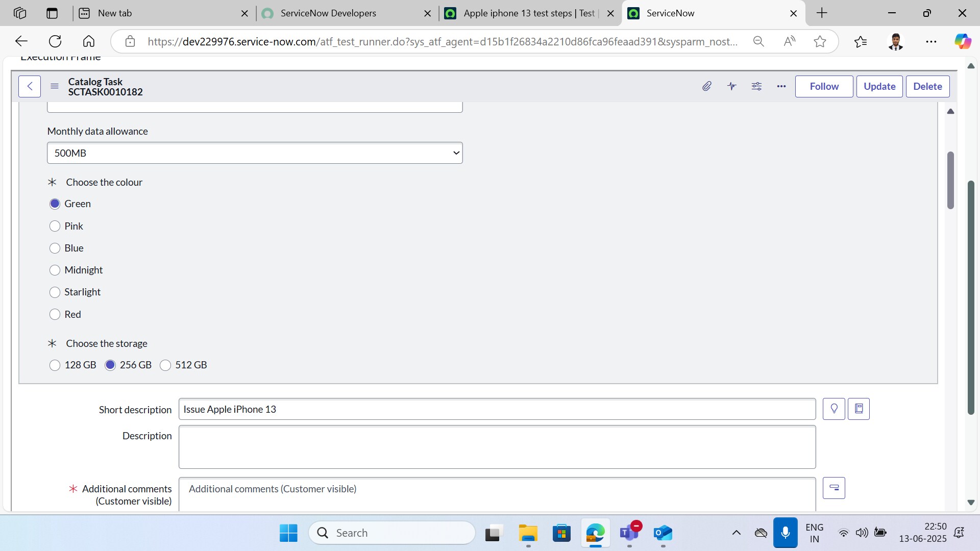Choose 256 GB storage

[110, 365]
